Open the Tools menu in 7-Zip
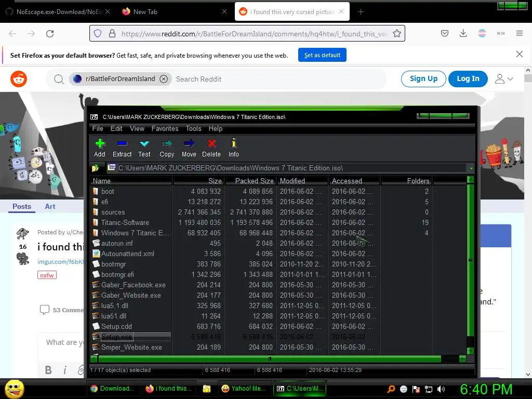This screenshot has width=532, height=399. coord(193,129)
